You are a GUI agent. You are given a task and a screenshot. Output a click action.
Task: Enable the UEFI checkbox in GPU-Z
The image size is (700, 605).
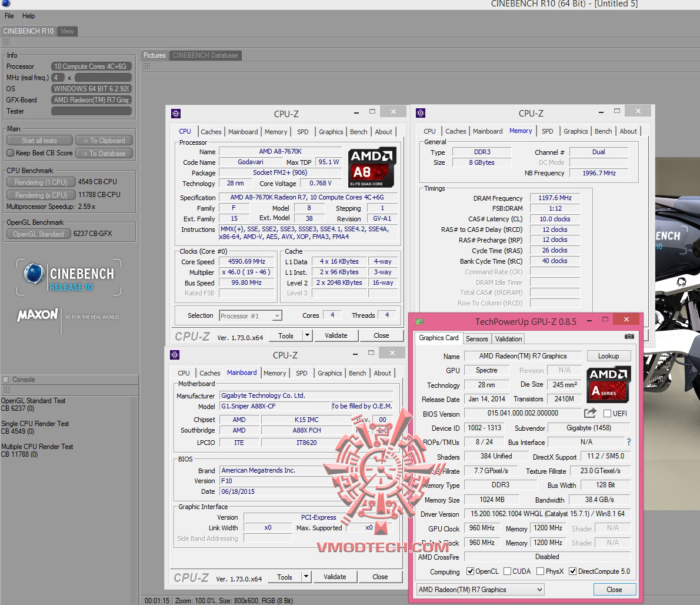tap(607, 414)
